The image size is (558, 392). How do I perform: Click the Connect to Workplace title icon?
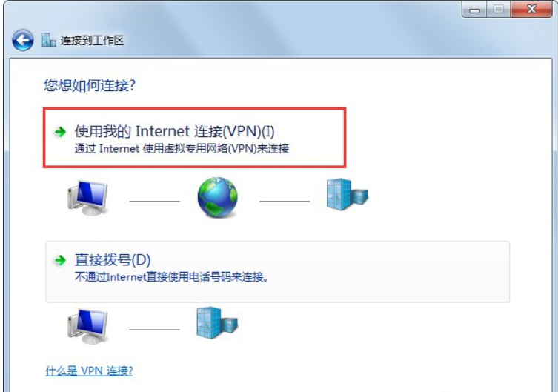point(49,40)
